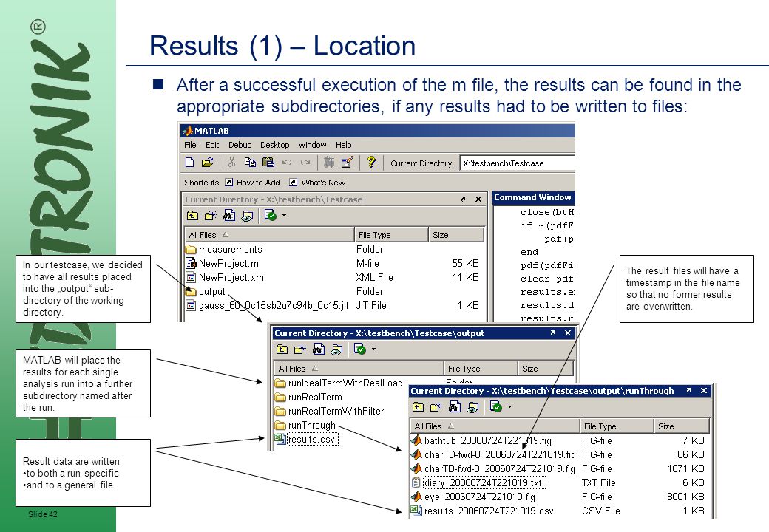Click the Redo arrow icon
769x532 pixels.
coord(305,163)
